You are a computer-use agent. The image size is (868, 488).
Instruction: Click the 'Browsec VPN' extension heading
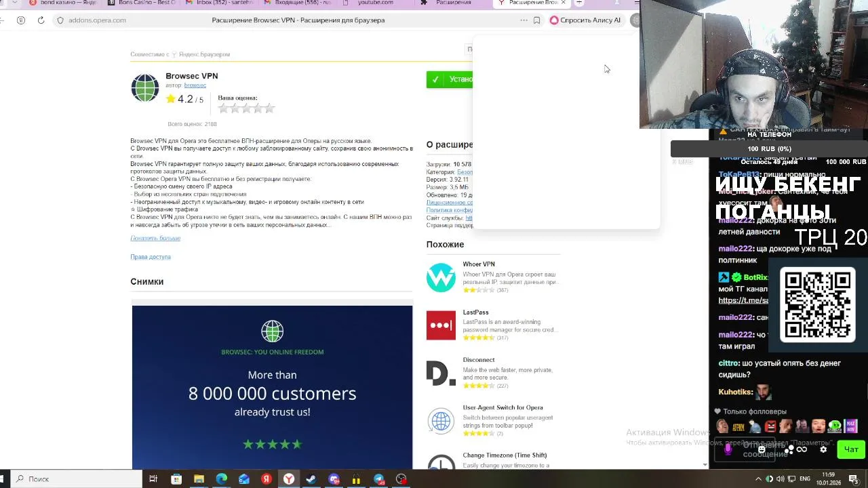[192, 76]
